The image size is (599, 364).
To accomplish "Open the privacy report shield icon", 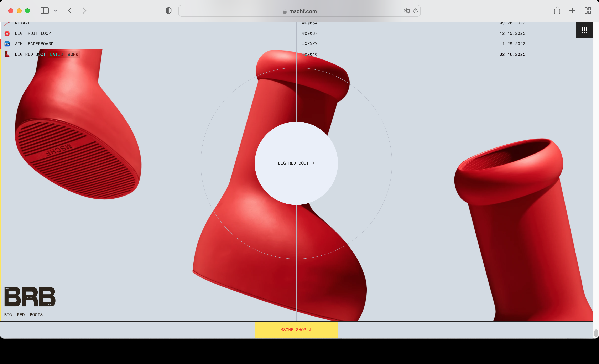I will coord(168,11).
